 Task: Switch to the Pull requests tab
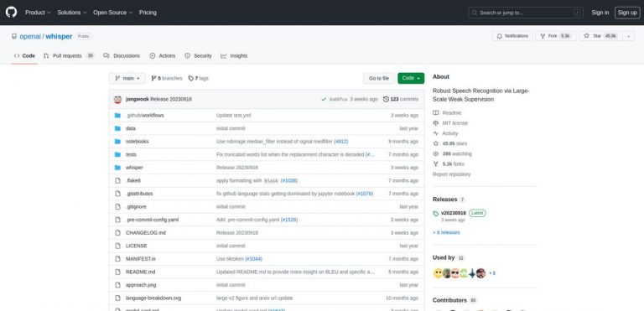(x=69, y=56)
